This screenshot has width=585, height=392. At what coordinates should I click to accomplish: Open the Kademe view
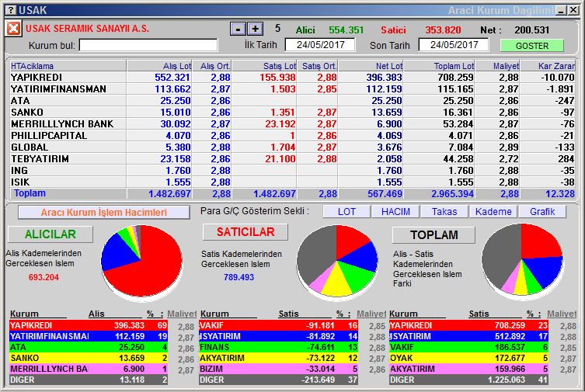tap(493, 212)
